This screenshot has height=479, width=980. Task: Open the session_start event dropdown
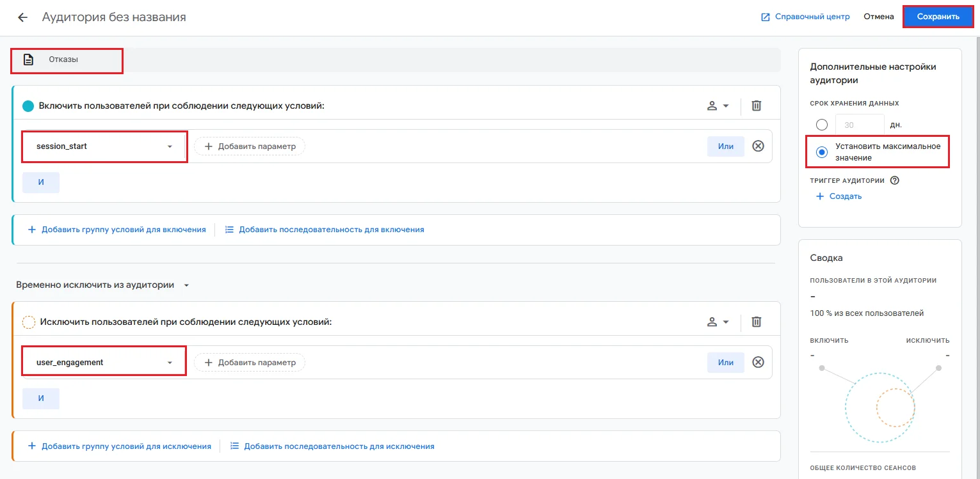point(104,146)
